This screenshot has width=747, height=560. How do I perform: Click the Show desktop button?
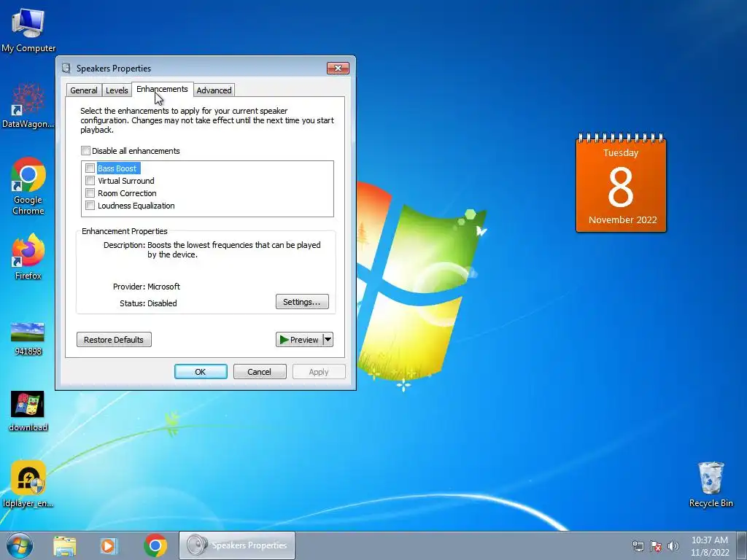click(742, 545)
